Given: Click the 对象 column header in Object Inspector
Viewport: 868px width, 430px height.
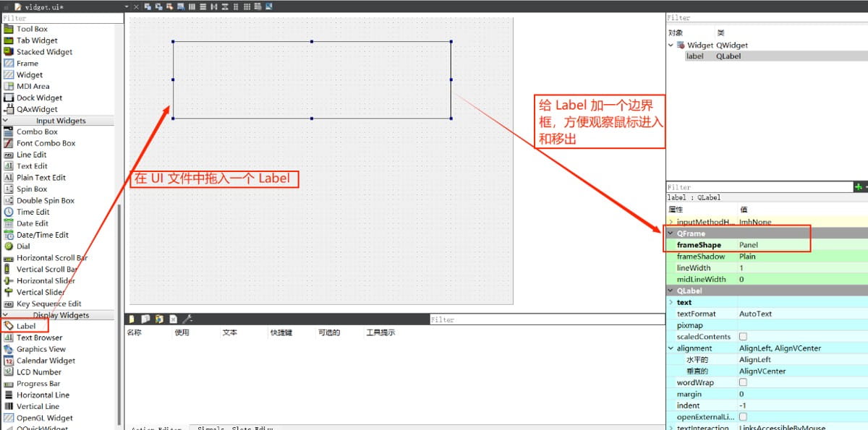Looking at the screenshot, I should 675,33.
